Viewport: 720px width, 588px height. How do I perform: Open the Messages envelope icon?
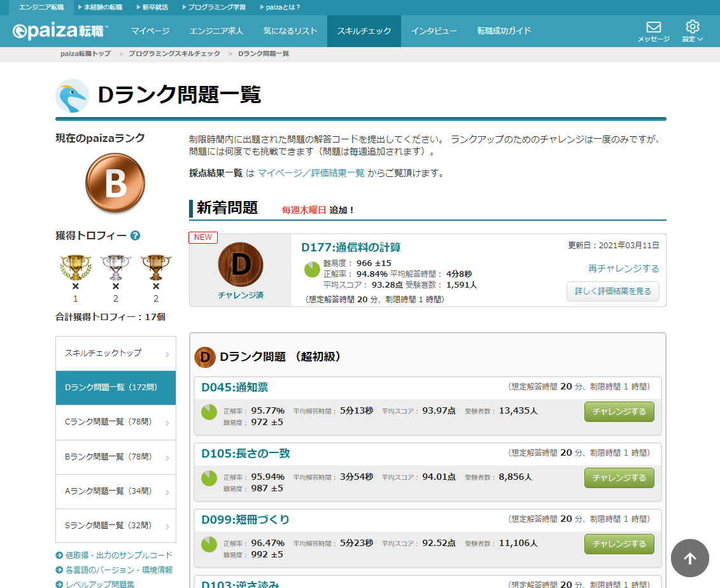653,27
